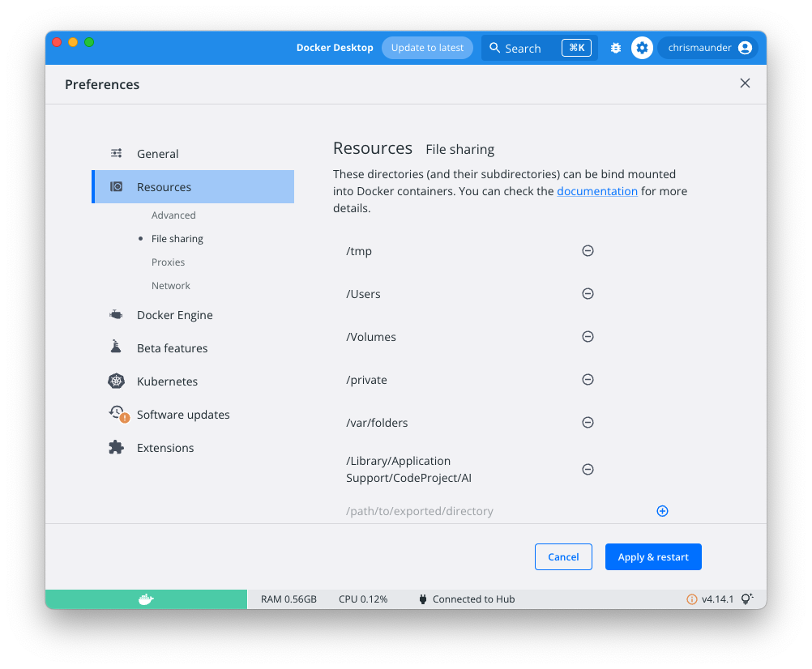Click the /Volumes path text
This screenshot has height=669, width=812.
[x=371, y=337]
